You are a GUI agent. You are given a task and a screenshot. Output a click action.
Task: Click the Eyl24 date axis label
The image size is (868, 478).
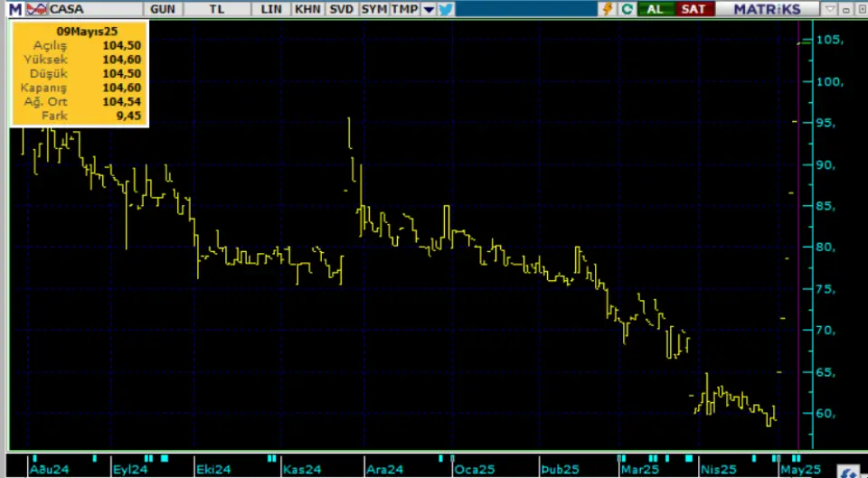pos(130,470)
